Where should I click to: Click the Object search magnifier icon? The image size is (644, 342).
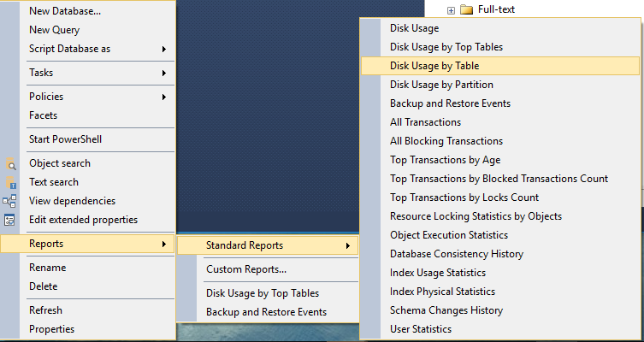[10, 163]
